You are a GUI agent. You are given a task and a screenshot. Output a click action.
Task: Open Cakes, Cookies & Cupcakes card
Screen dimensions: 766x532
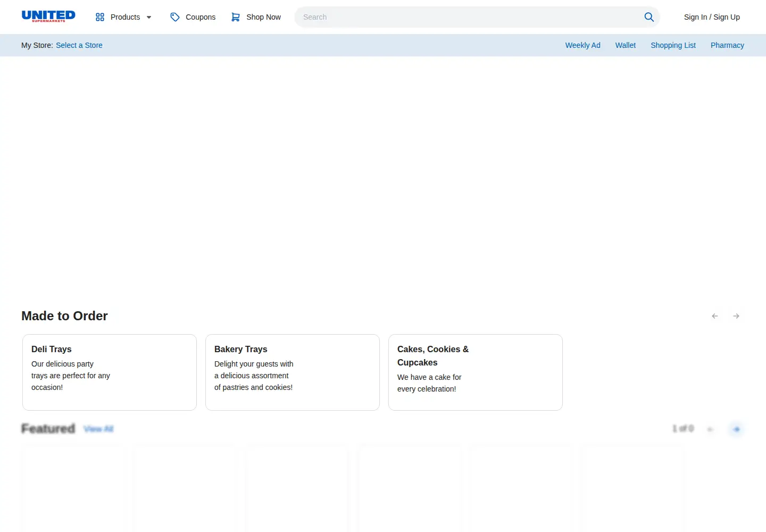pyautogui.click(x=476, y=372)
